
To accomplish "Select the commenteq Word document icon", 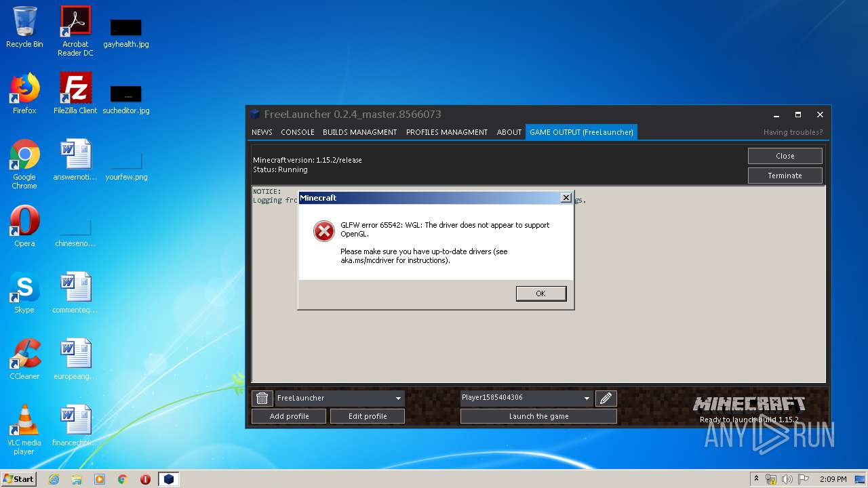I will (75, 293).
